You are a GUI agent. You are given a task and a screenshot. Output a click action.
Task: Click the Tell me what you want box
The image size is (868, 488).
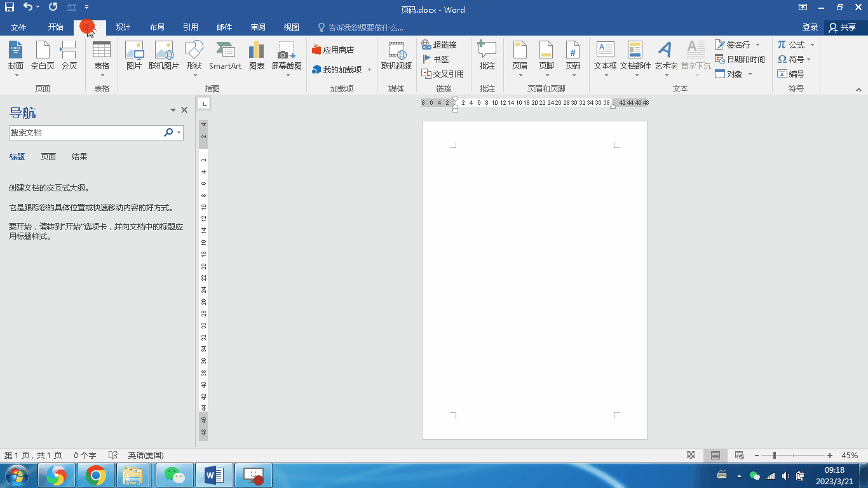coord(360,27)
